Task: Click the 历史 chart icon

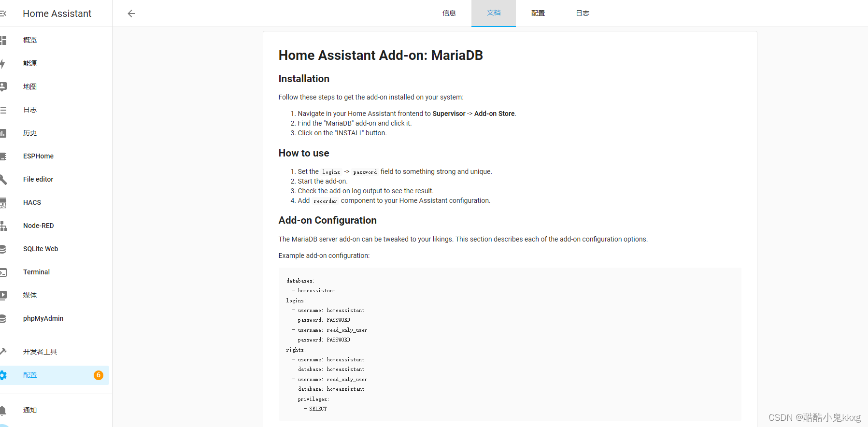Action: tap(3, 133)
